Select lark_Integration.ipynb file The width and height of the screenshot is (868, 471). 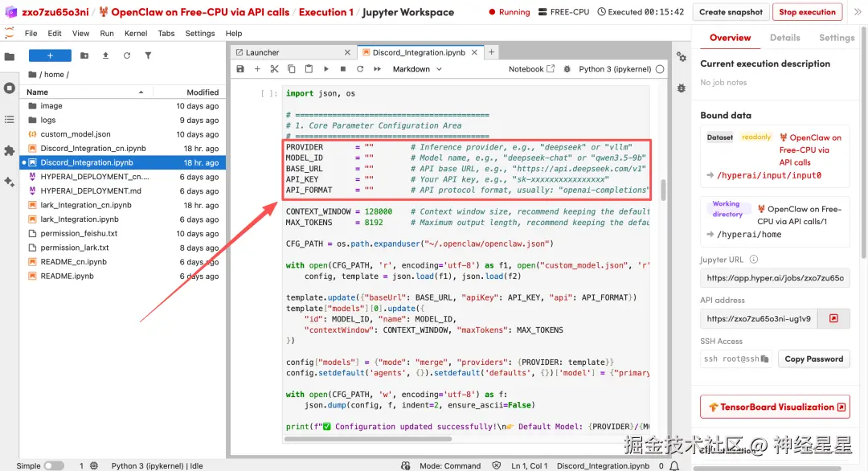coord(122,219)
